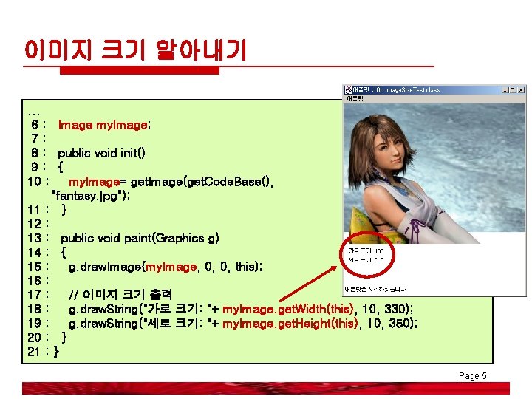Close the applet viewer window
This screenshot has width=532, height=399.
521,90
